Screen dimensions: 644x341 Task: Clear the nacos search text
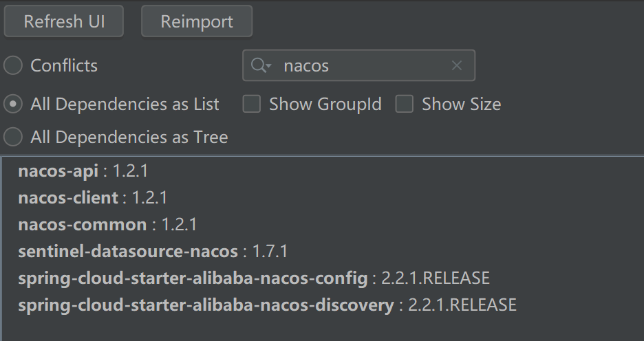457,66
